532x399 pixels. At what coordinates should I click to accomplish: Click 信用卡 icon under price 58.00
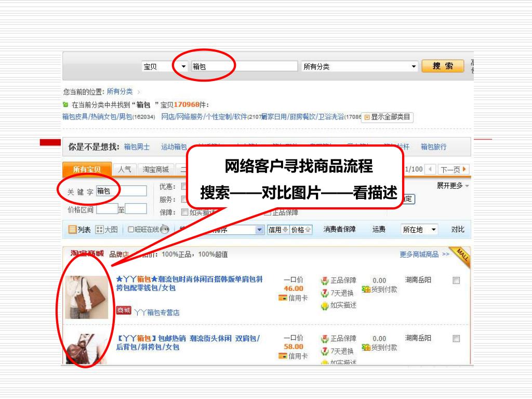tap(282, 356)
